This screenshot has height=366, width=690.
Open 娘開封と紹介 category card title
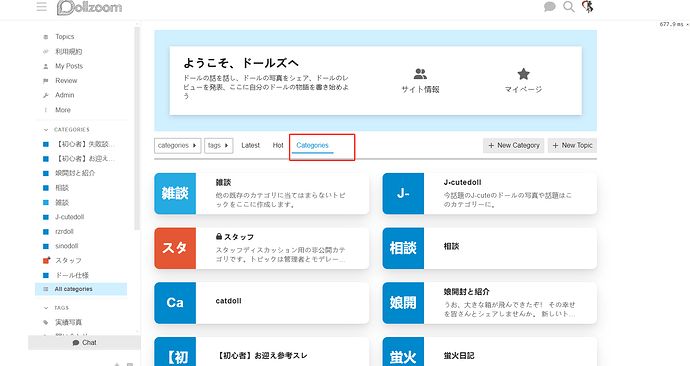pos(466,291)
